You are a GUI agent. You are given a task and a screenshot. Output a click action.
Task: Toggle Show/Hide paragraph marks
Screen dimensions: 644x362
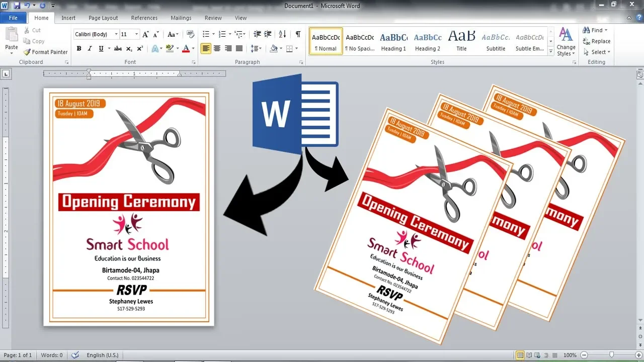(x=298, y=34)
